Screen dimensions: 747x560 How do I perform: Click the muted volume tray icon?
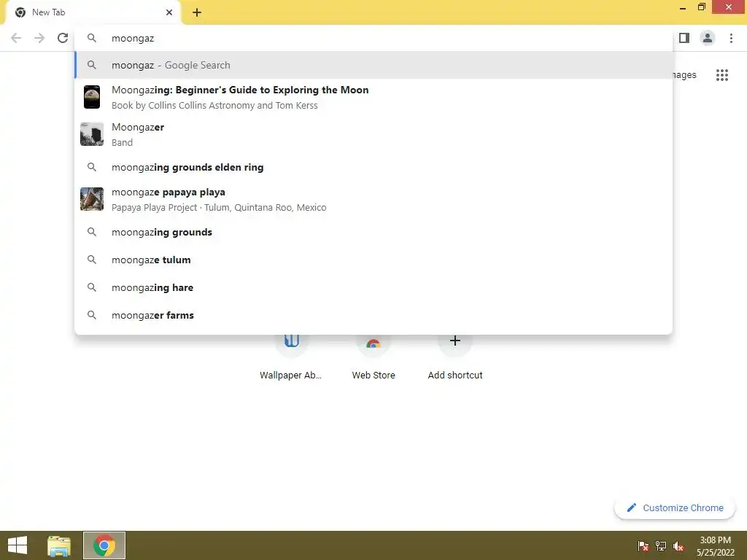[678, 546]
